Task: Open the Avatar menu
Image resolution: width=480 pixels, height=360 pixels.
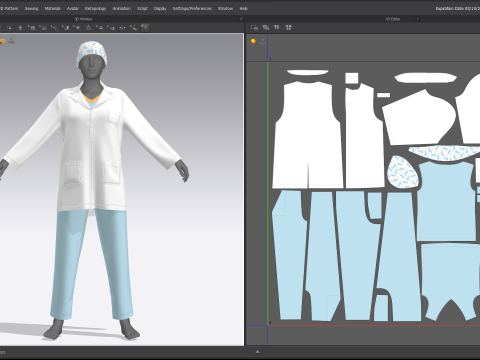Action: 72,8
